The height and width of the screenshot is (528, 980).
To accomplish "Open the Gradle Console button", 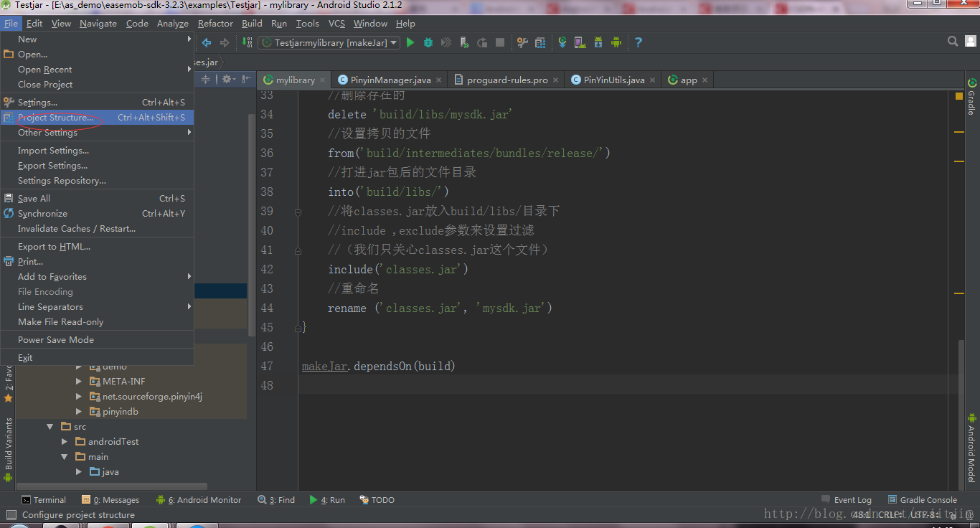I will [922, 500].
